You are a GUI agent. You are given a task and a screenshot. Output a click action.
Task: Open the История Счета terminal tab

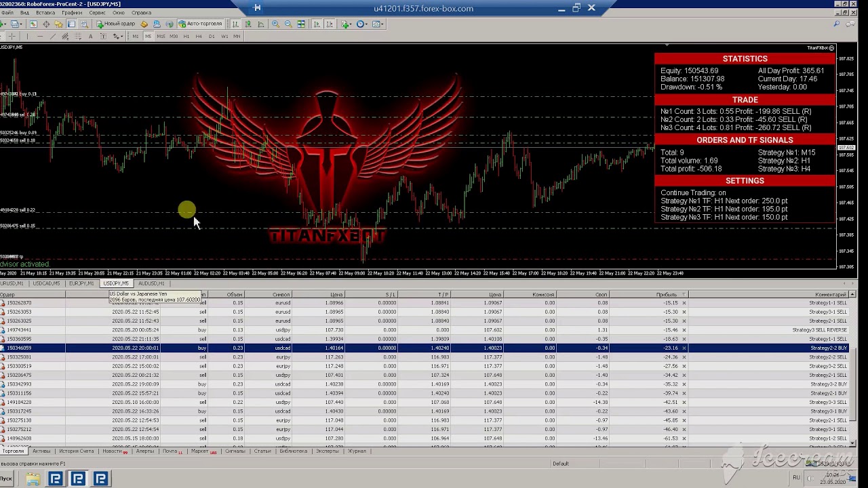77,451
